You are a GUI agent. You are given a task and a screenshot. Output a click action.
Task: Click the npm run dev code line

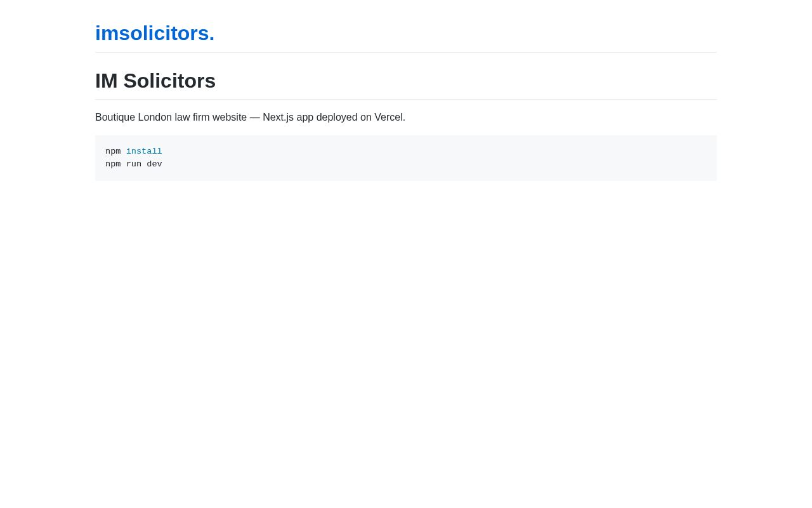click(x=134, y=164)
